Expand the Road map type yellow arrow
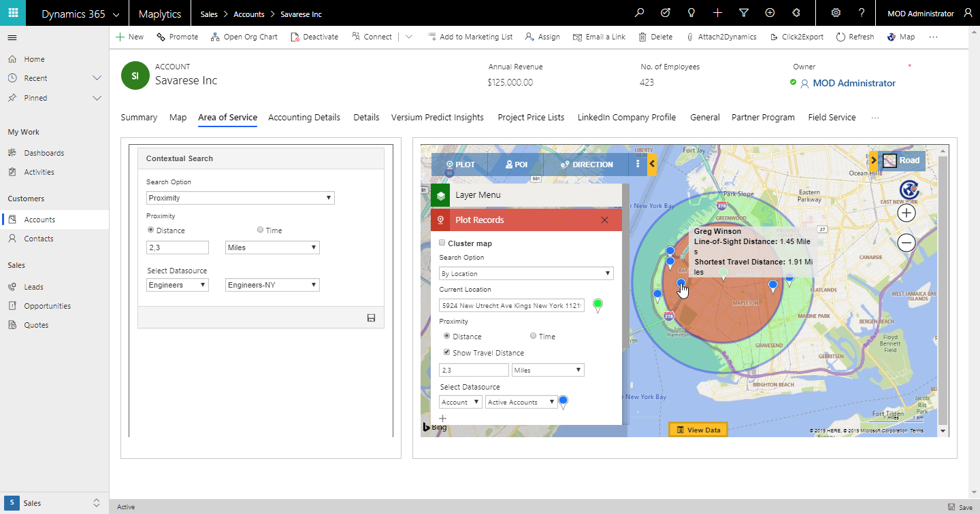The image size is (980, 514). pos(874,160)
